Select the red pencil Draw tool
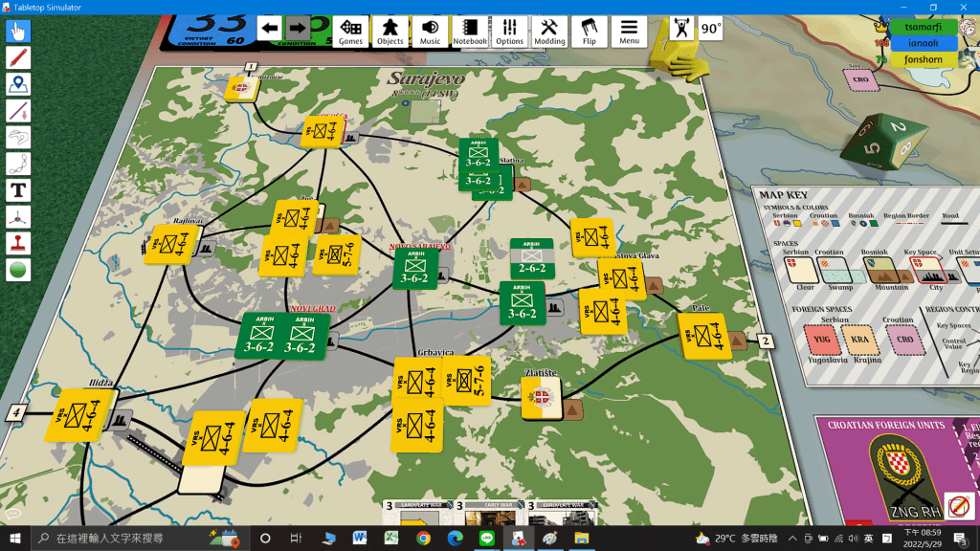 pyautogui.click(x=18, y=57)
